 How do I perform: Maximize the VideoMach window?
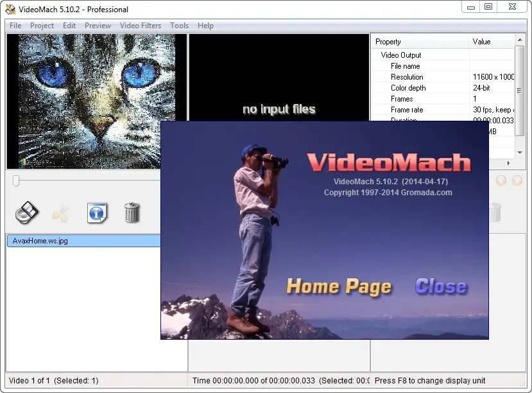pos(488,6)
